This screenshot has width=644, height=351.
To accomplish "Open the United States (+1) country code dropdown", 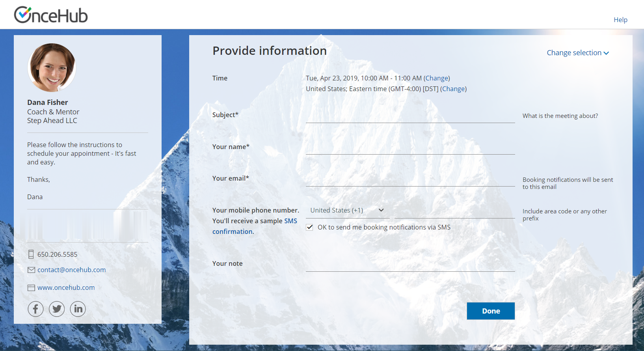I will tap(348, 210).
